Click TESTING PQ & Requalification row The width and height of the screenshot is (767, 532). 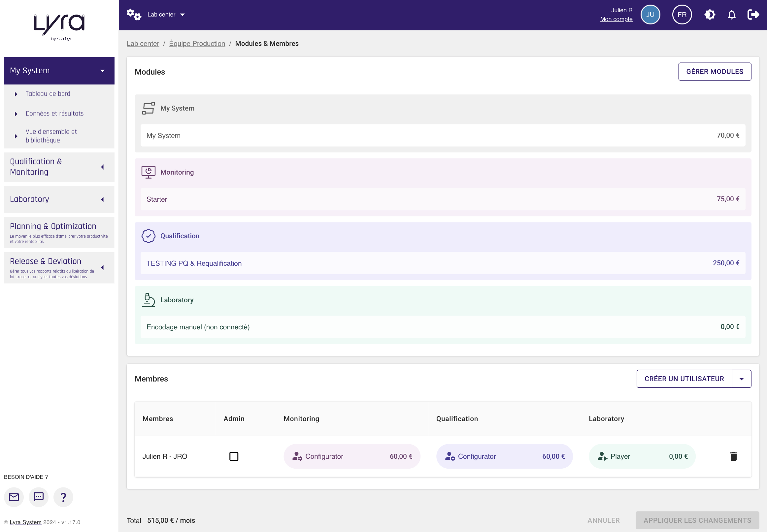443,263
